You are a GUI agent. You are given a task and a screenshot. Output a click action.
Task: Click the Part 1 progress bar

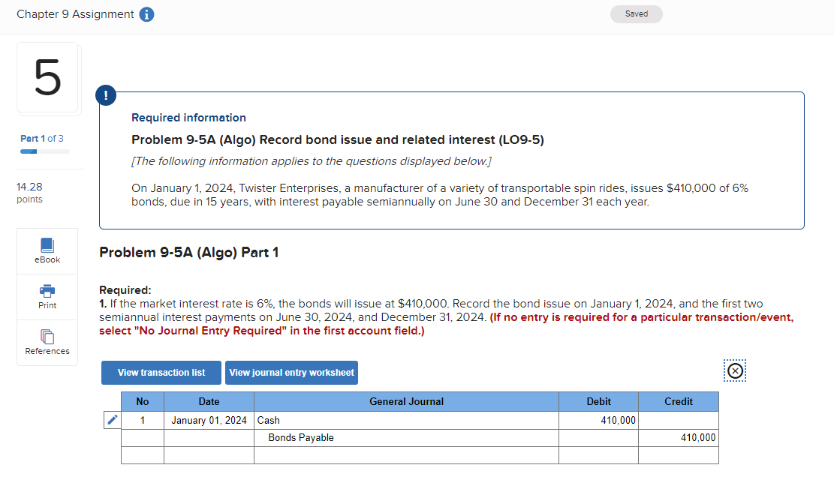point(43,151)
